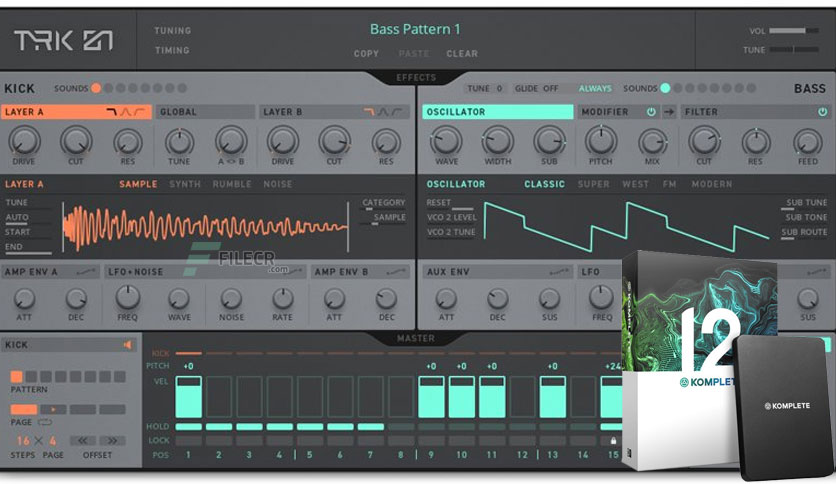Shift pattern offset right
The image size is (836, 484).
point(112,441)
